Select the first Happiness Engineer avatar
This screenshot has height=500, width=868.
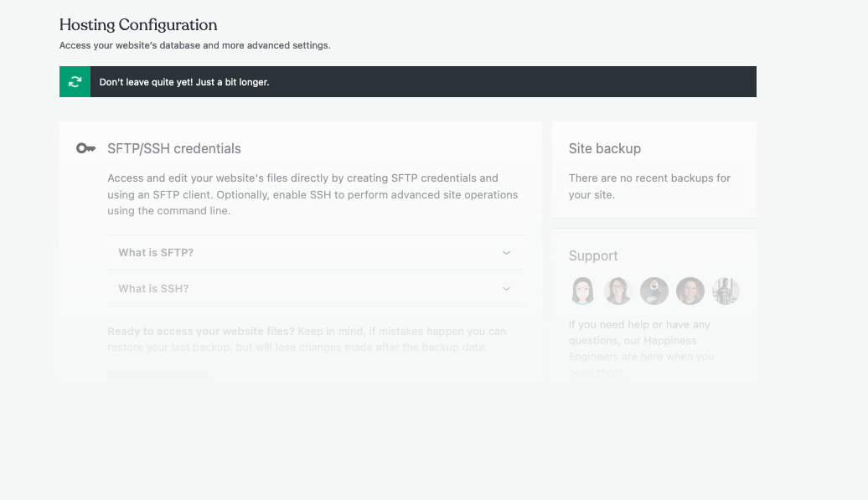tap(582, 291)
